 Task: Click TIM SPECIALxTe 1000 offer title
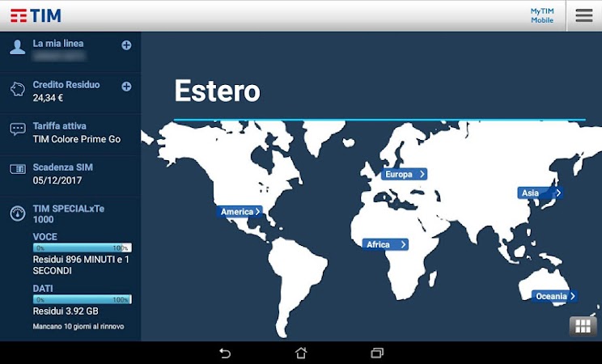68,214
